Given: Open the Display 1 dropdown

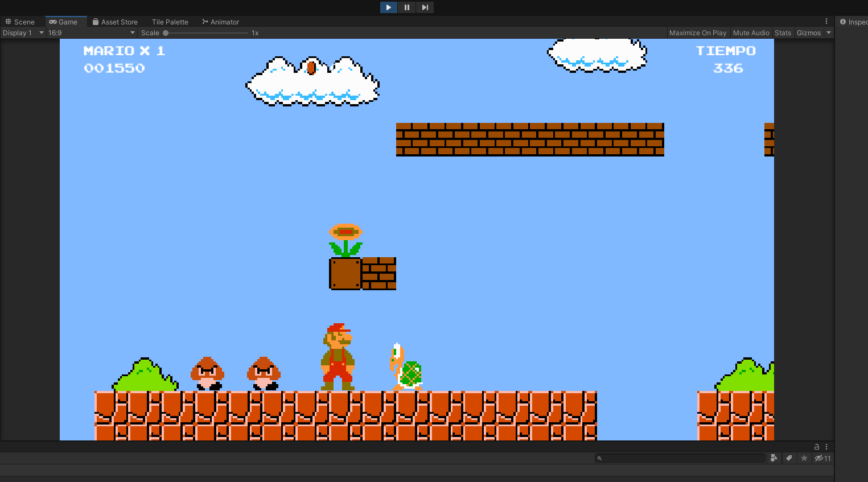Looking at the screenshot, I should [23, 33].
